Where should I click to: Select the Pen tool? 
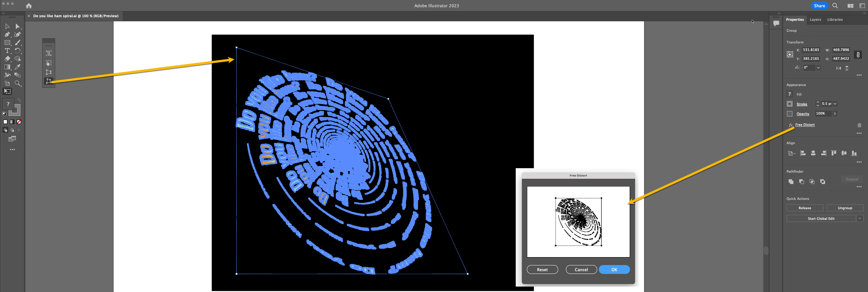point(7,34)
